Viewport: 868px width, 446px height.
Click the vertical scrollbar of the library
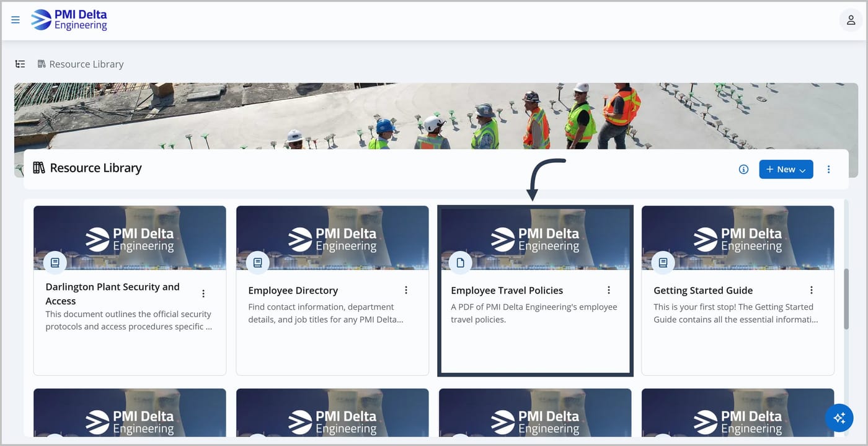pyautogui.click(x=846, y=299)
